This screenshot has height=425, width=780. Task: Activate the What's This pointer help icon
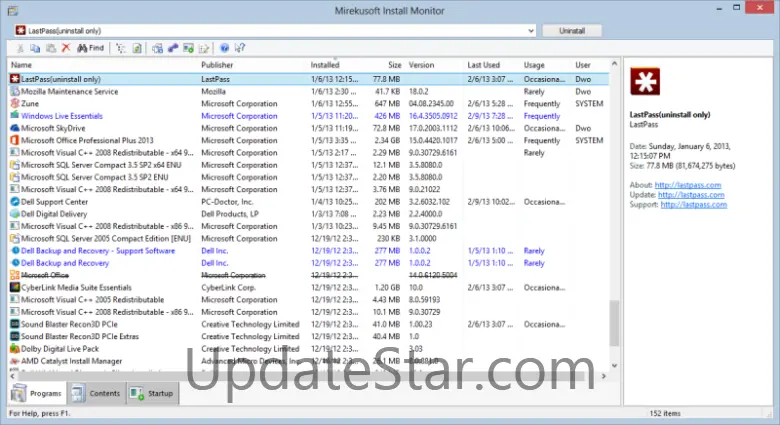click(x=240, y=48)
